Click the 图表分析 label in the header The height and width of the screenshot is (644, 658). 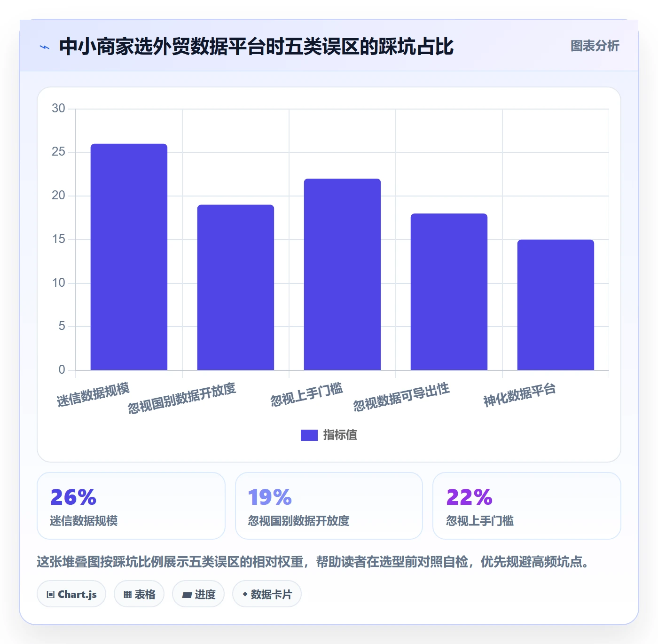pyautogui.click(x=595, y=46)
